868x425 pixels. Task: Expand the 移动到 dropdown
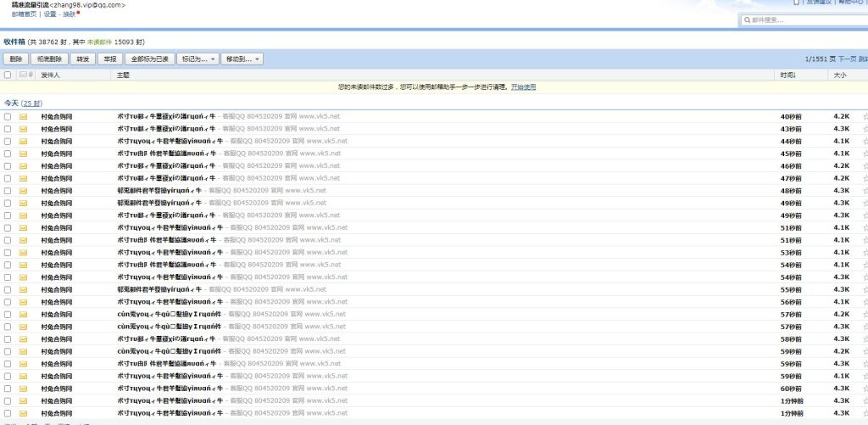coord(242,59)
